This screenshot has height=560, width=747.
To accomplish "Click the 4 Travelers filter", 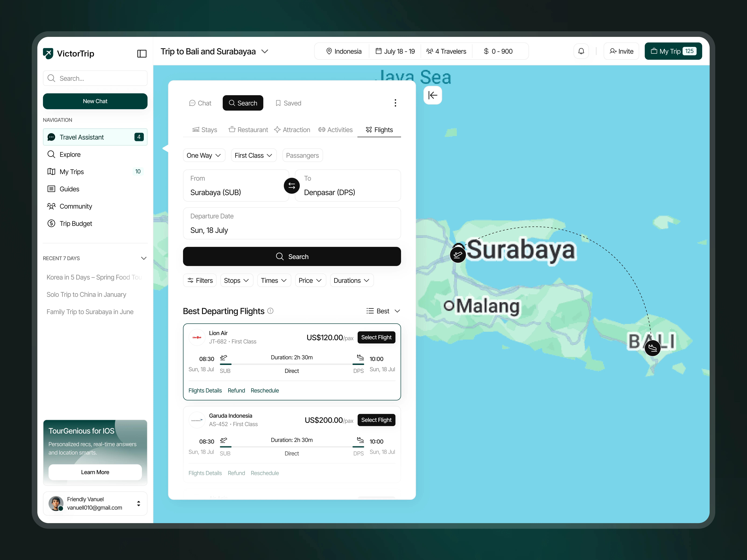I will pos(446,51).
